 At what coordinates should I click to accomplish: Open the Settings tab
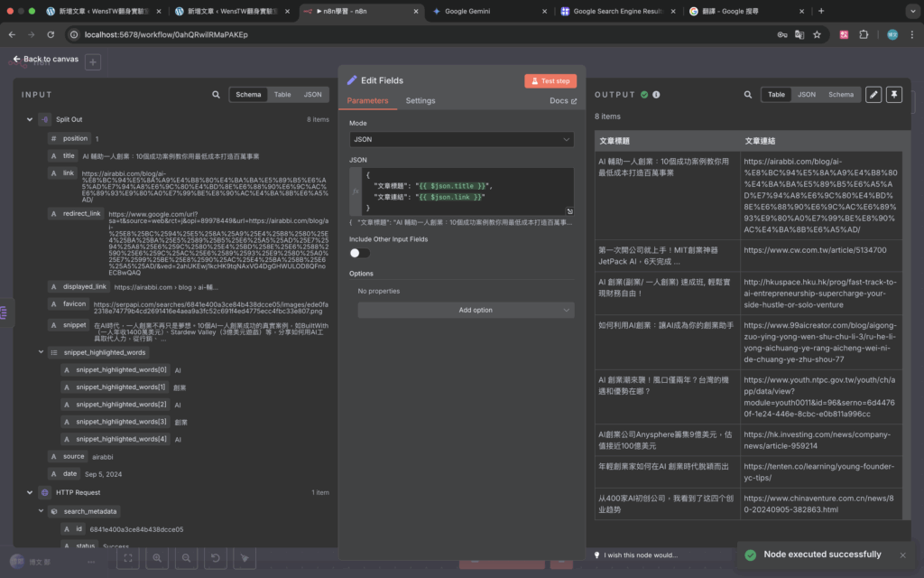(420, 101)
